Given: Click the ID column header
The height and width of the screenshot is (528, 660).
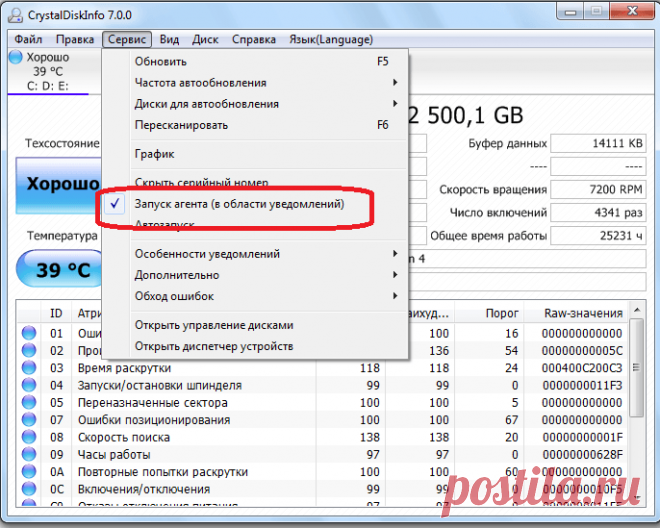Looking at the screenshot, I should [x=56, y=313].
